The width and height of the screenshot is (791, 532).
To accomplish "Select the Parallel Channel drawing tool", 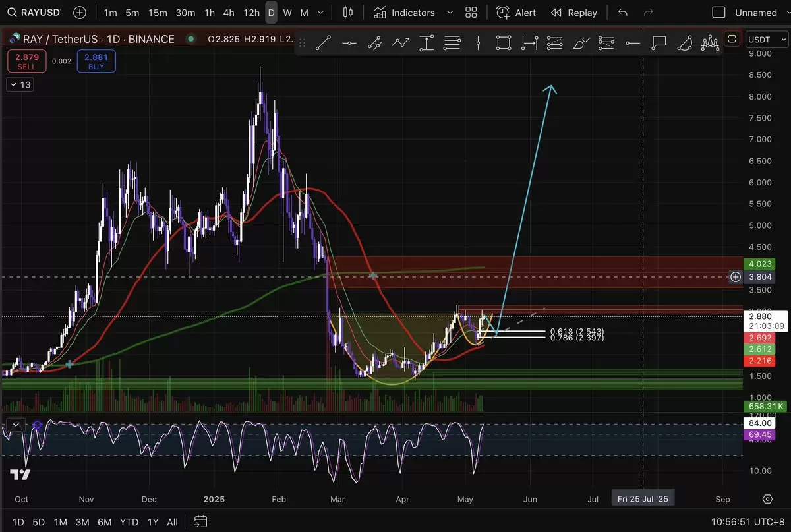I will 375,44.
